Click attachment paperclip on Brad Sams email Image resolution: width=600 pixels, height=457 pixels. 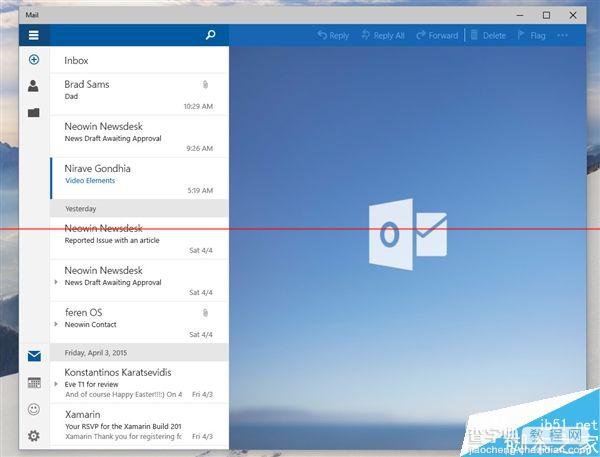[205, 85]
